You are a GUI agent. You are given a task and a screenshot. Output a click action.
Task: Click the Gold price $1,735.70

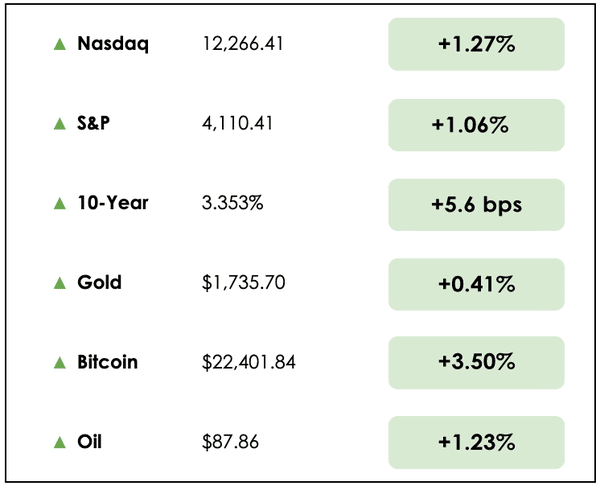coord(244,283)
